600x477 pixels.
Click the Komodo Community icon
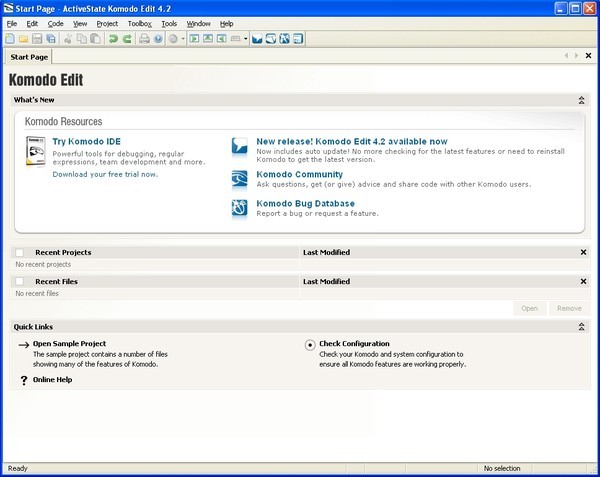pyautogui.click(x=240, y=178)
